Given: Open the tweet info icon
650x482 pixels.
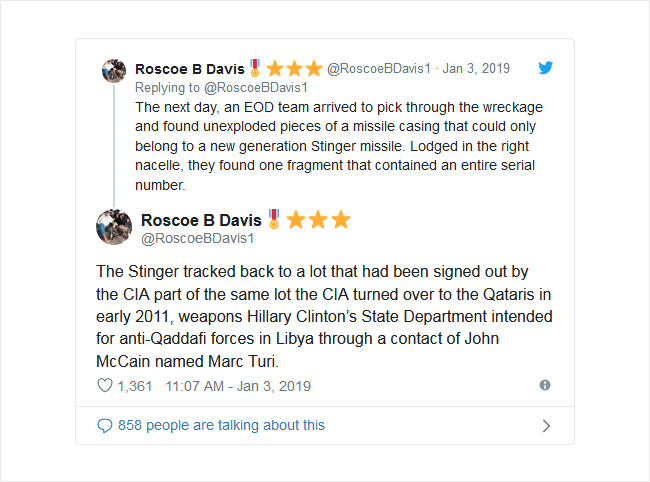Looking at the screenshot, I should click(x=545, y=385).
